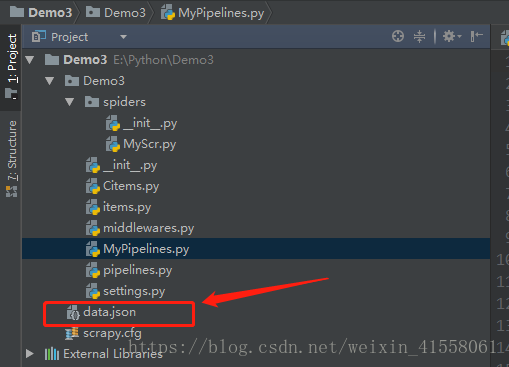This screenshot has width=509, height=367.
Task: Click the collapse all icon in Project toolbar
Action: pyautogui.click(x=419, y=36)
